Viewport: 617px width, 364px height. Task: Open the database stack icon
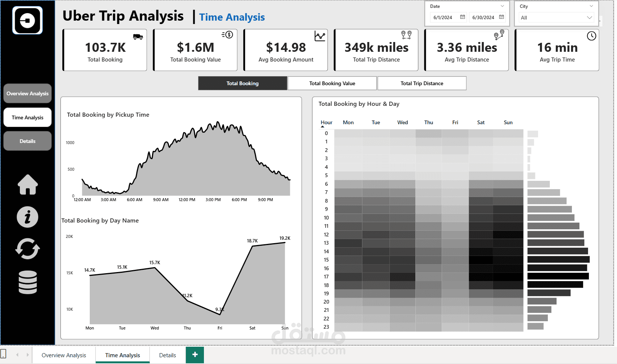(x=28, y=282)
